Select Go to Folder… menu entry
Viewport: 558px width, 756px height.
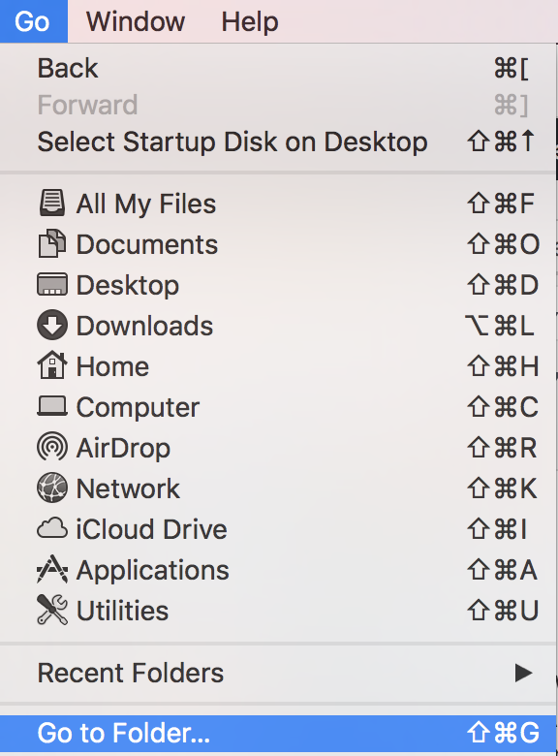(278, 733)
